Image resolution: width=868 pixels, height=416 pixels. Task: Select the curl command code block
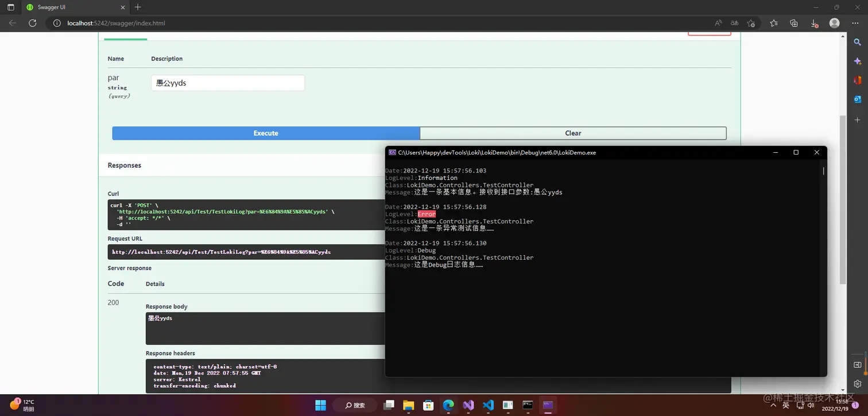(247, 215)
